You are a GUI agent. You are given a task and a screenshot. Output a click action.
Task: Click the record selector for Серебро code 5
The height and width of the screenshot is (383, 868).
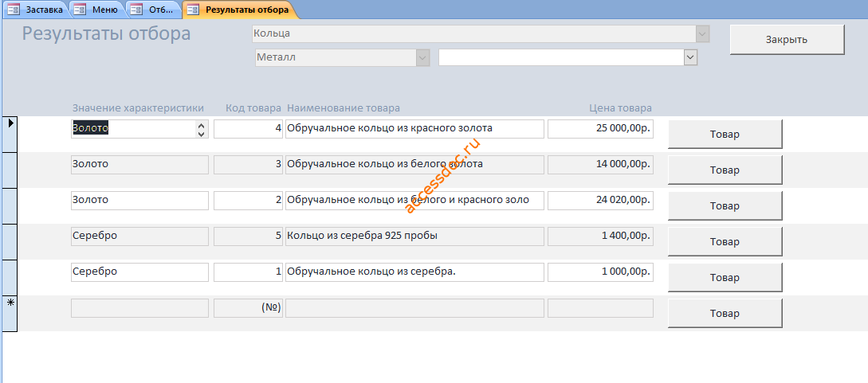point(10,242)
